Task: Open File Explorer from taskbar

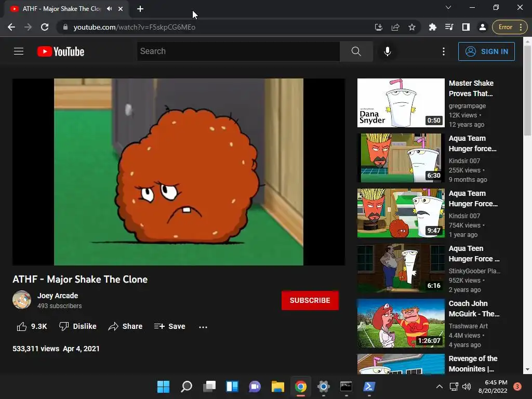Action: coord(277,387)
